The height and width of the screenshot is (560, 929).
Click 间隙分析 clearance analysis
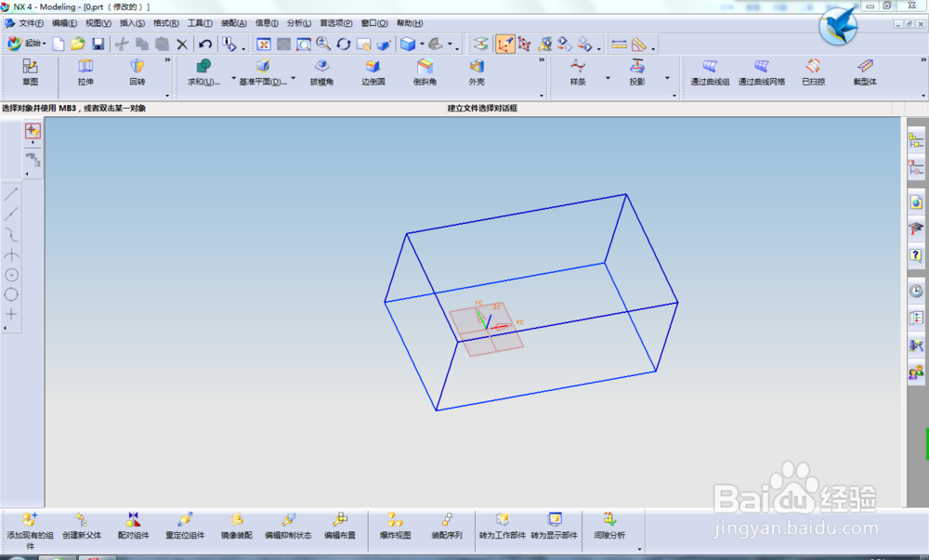point(609,527)
